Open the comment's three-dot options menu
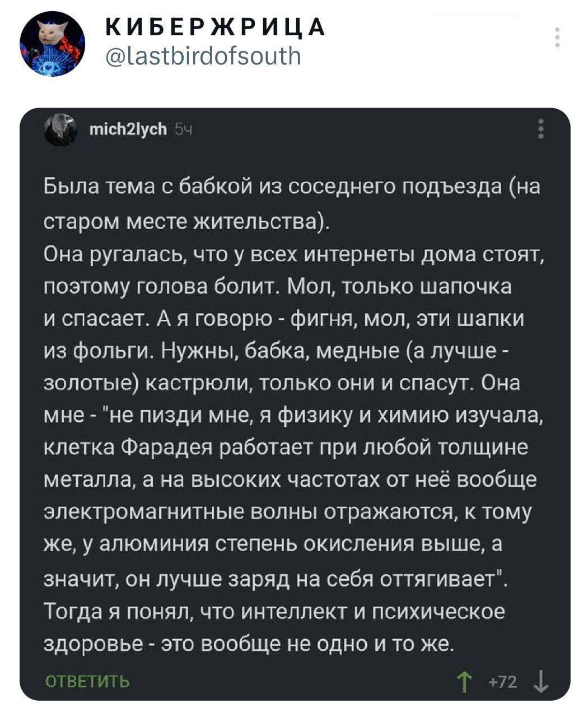588x712 pixels. [x=541, y=129]
